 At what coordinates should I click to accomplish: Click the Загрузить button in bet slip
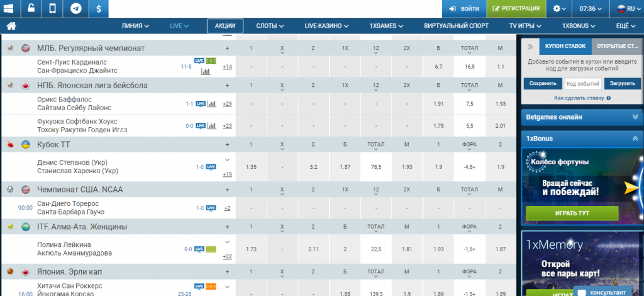click(x=623, y=84)
